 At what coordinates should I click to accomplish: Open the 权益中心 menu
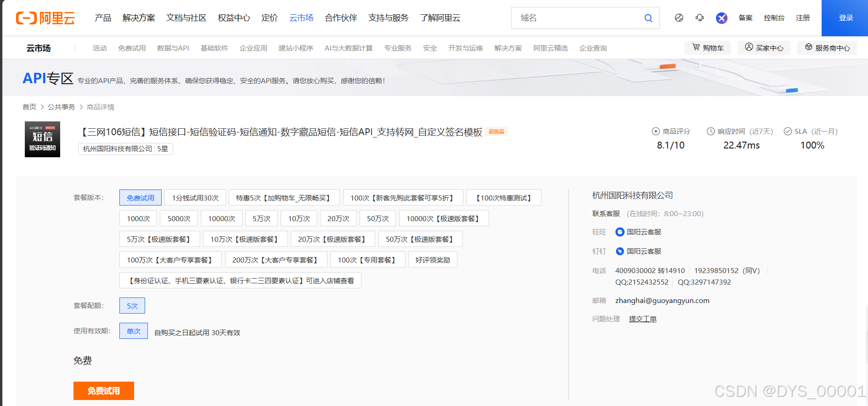click(x=234, y=18)
